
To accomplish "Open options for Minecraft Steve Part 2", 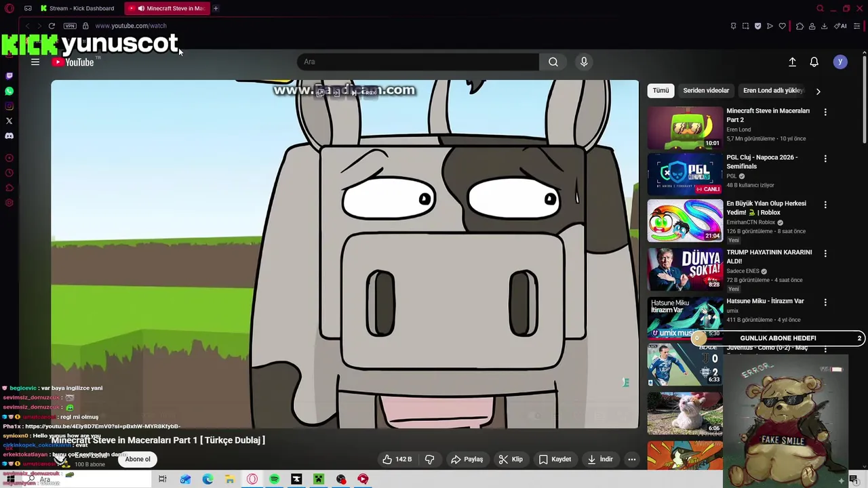I will (825, 112).
